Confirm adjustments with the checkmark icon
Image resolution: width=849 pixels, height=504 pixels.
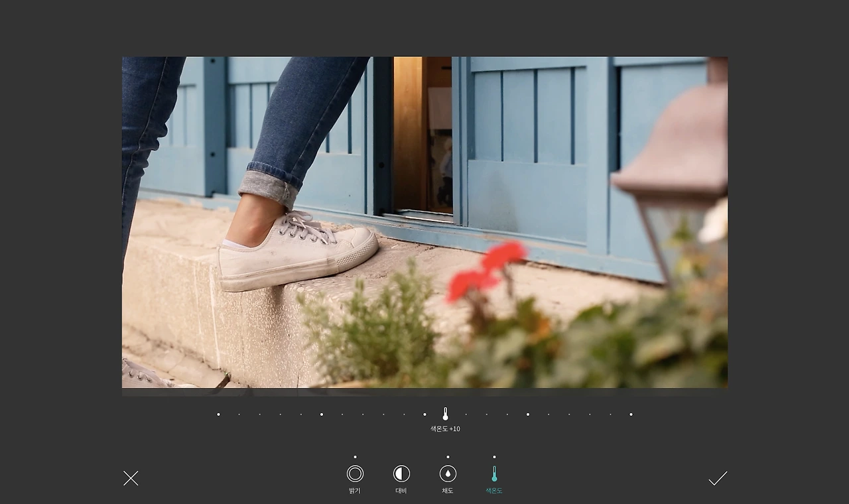718,478
